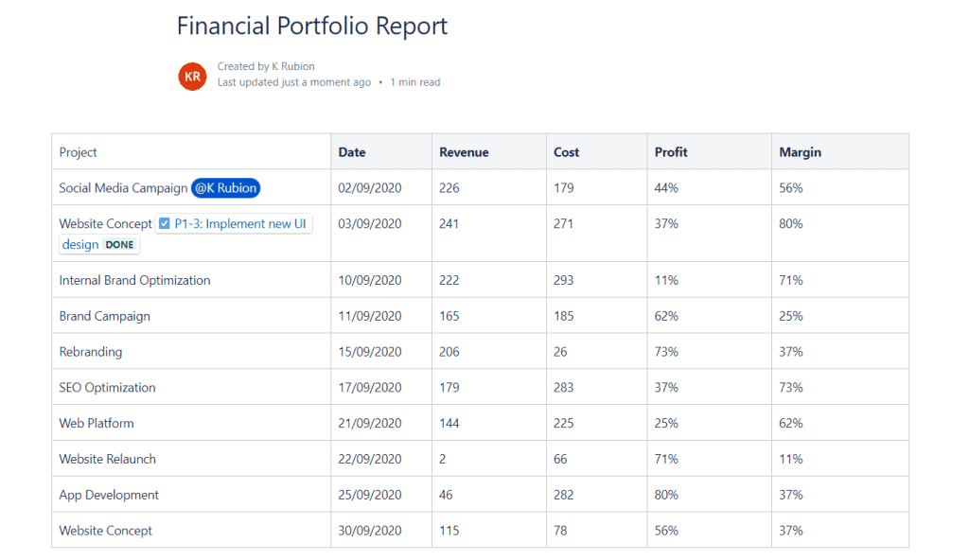Click the date cell 21/09/2020
Screen dimensions: 969x560
tap(370, 424)
